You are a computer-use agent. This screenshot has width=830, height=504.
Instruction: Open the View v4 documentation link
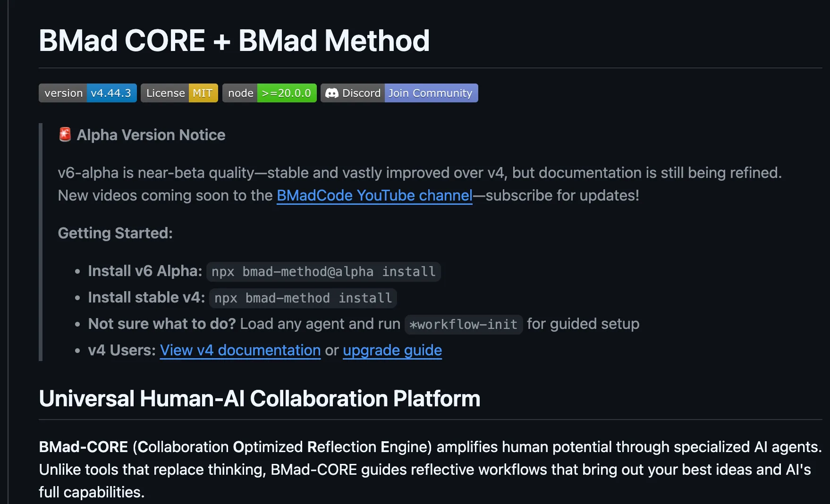240,350
